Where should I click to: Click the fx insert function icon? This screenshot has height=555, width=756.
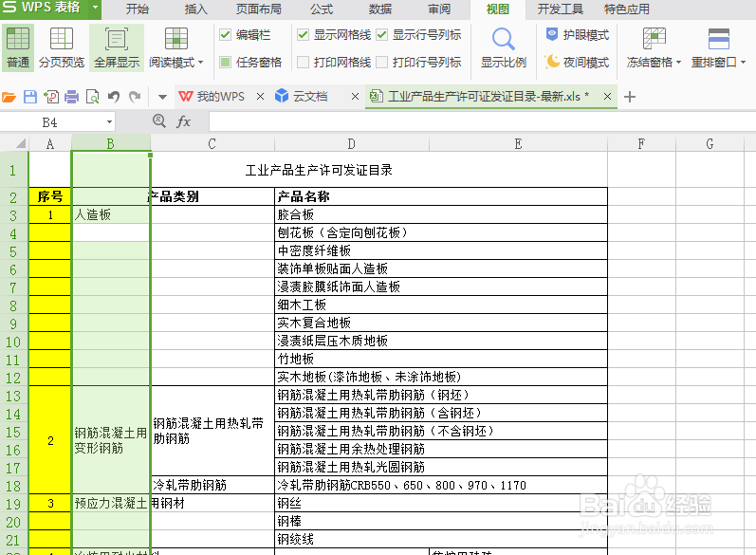(184, 121)
